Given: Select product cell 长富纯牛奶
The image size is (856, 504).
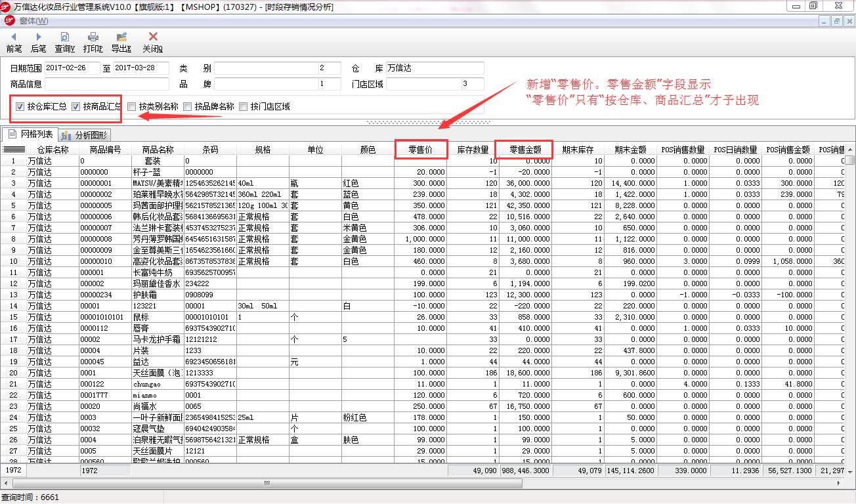Looking at the screenshot, I should coord(158,272).
